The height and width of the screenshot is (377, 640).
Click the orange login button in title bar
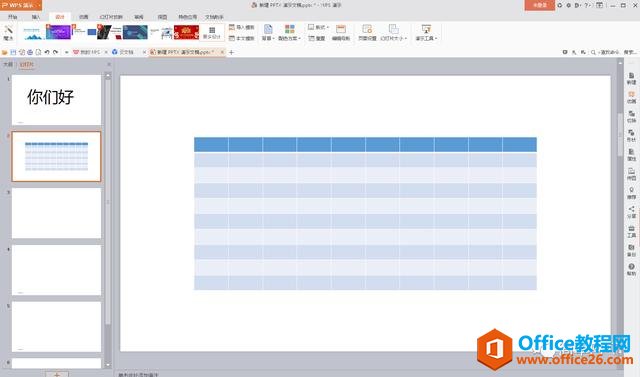point(539,5)
